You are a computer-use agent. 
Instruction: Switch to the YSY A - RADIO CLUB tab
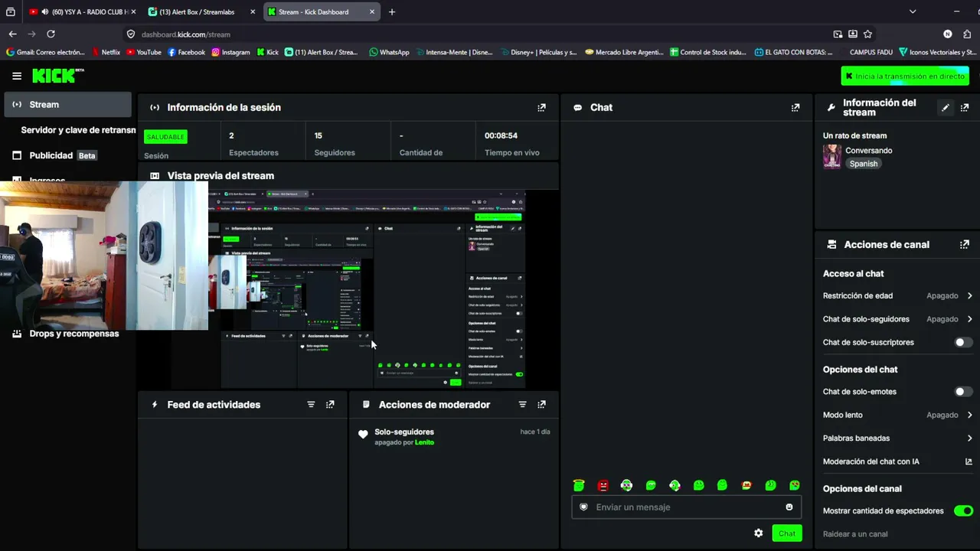click(83, 11)
